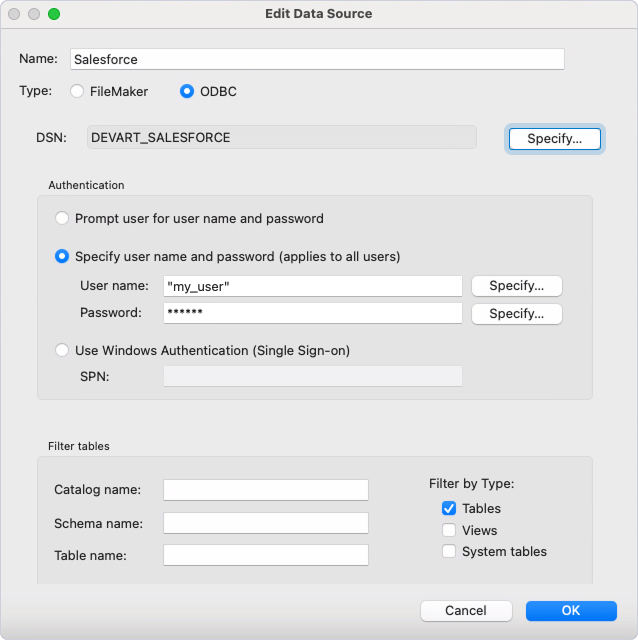Choose Use Windows Authentication (Single Sign-on)
The height and width of the screenshot is (640, 638).
[62, 350]
